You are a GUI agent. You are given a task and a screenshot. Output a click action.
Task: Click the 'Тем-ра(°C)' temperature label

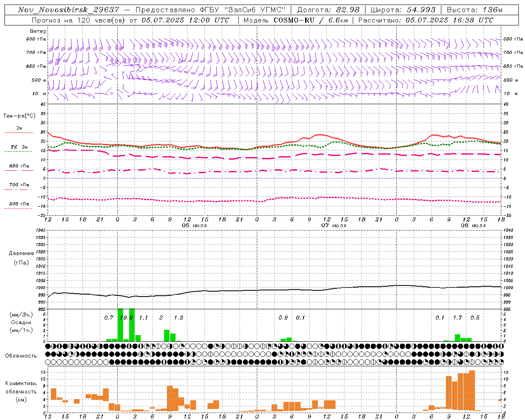pos(19,116)
